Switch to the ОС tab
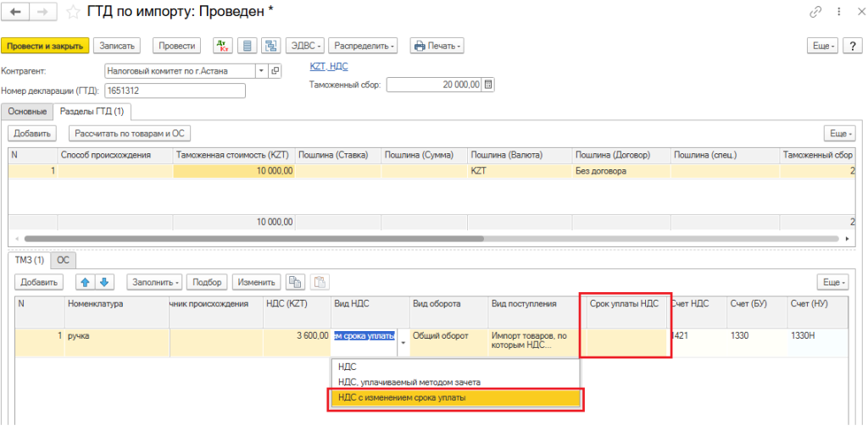868x431 pixels. 63,260
